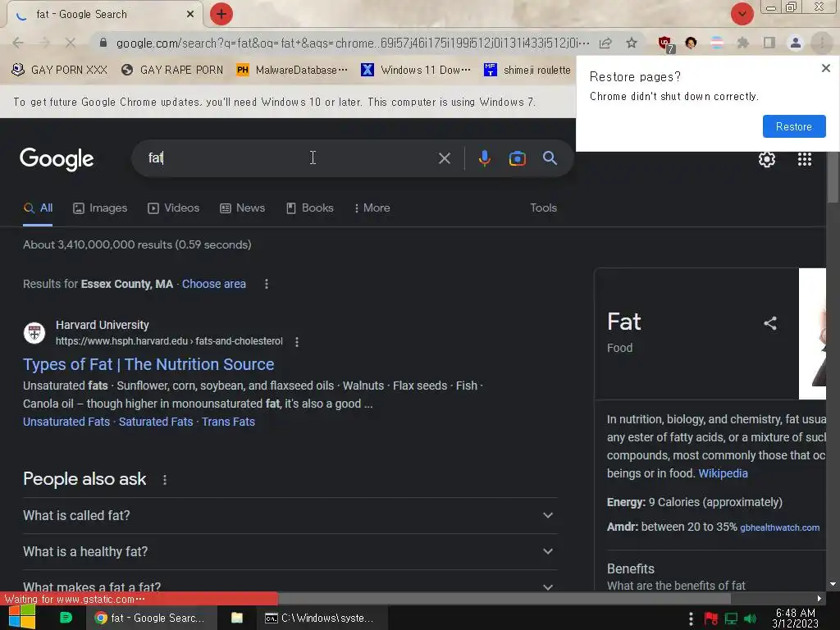Open the Extensions puzzle piece menu
The width and height of the screenshot is (840, 630).
742,43
